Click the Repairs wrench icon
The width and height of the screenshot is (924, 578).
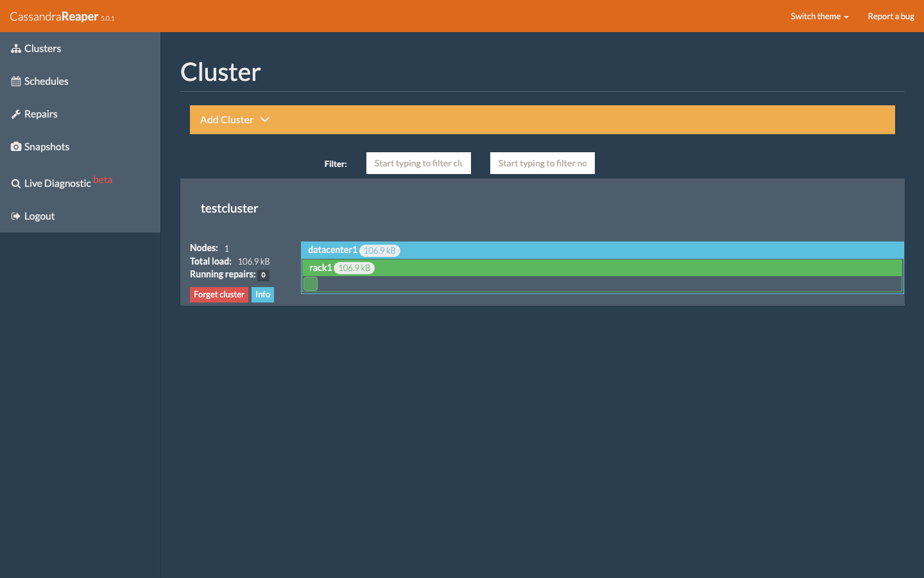click(16, 114)
